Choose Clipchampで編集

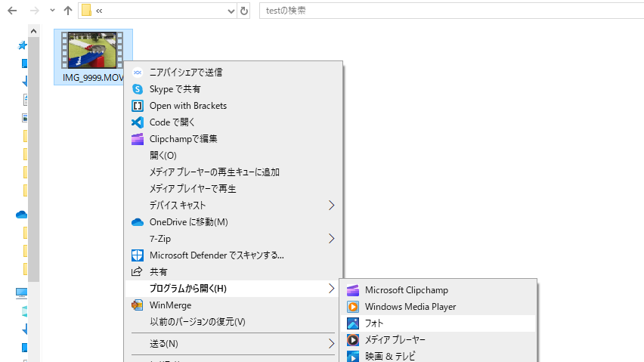pos(234,139)
